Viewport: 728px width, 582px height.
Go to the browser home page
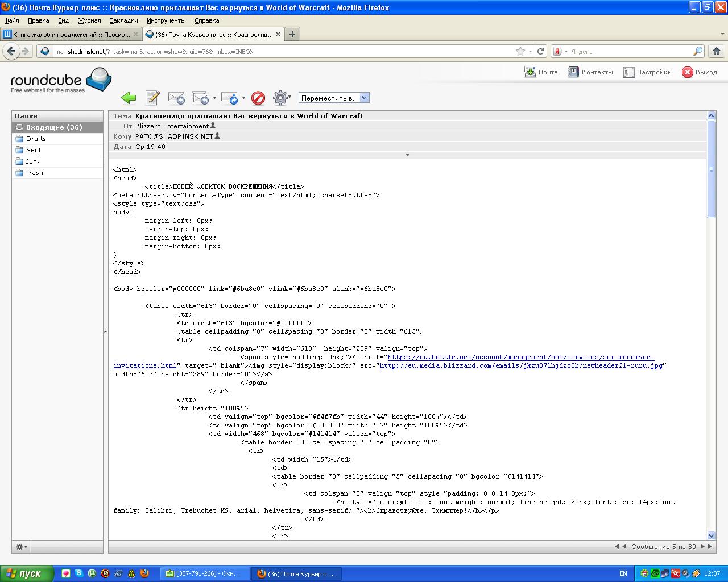click(717, 51)
